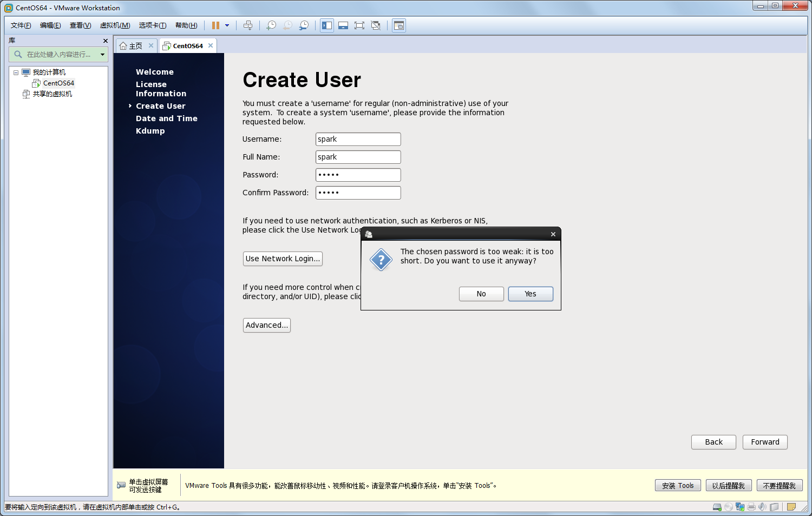The height and width of the screenshot is (516, 812).
Task: Click the VMware Workstation title bar icon
Action: 9,8
